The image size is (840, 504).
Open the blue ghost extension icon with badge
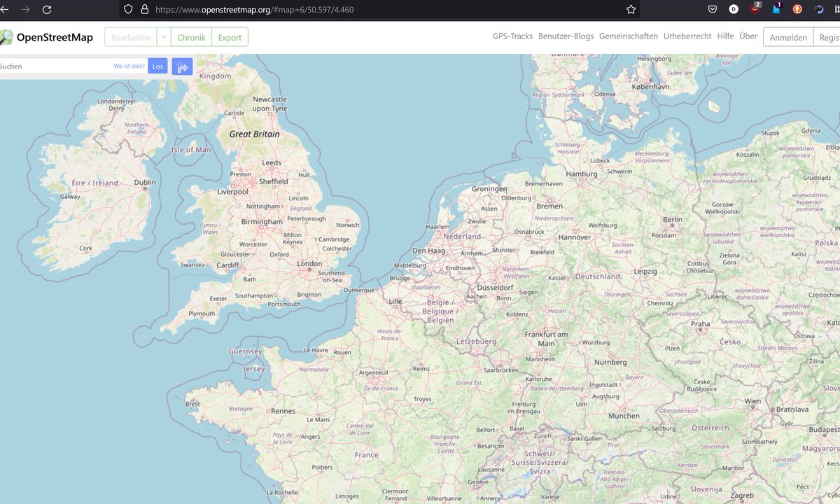pos(776,9)
